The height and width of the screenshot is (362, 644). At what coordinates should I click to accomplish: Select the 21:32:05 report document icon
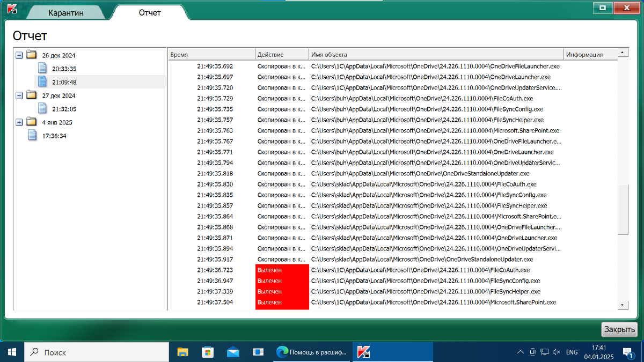pyautogui.click(x=43, y=109)
